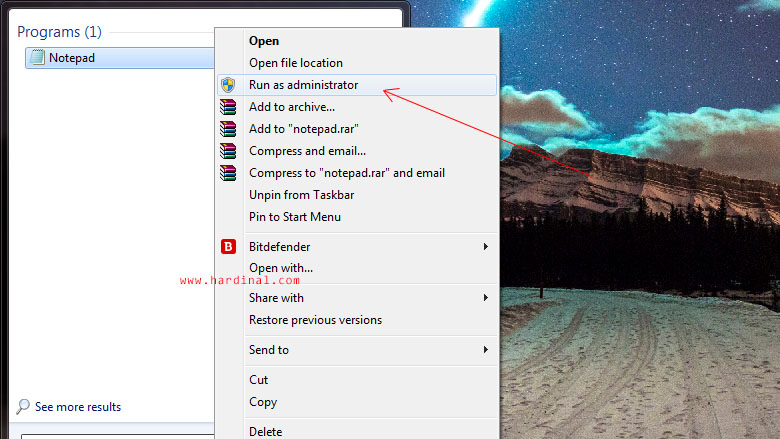The height and width of the screenshot is (439, 780).
Task: Expand the Bitdefender submenu arrow
Action: [486, 247]
